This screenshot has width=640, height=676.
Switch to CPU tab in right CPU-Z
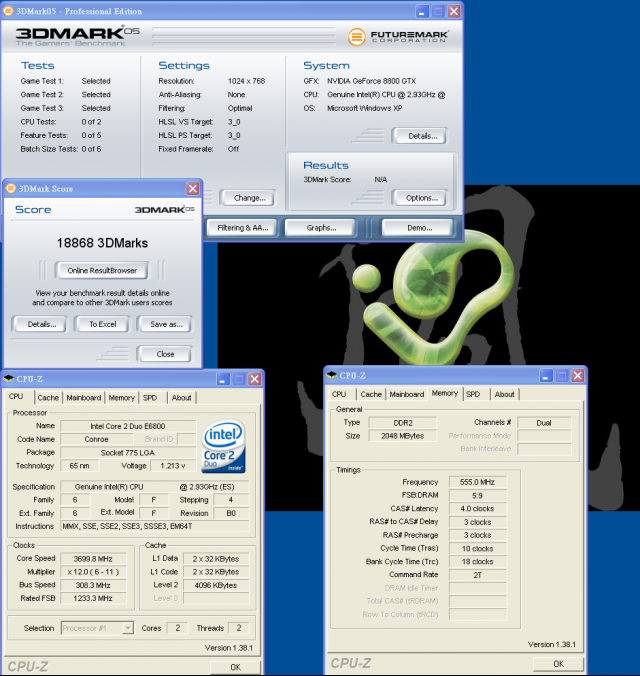click(339, 394)
